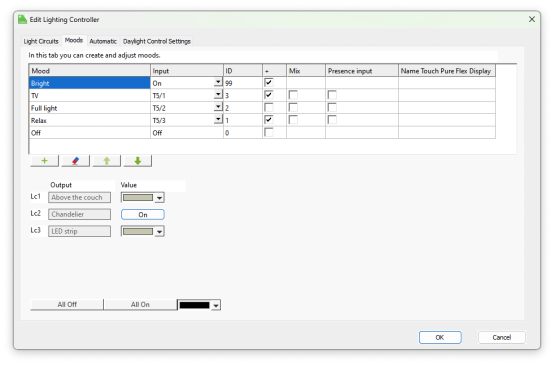Click the All On button

[x=140, y=305]
